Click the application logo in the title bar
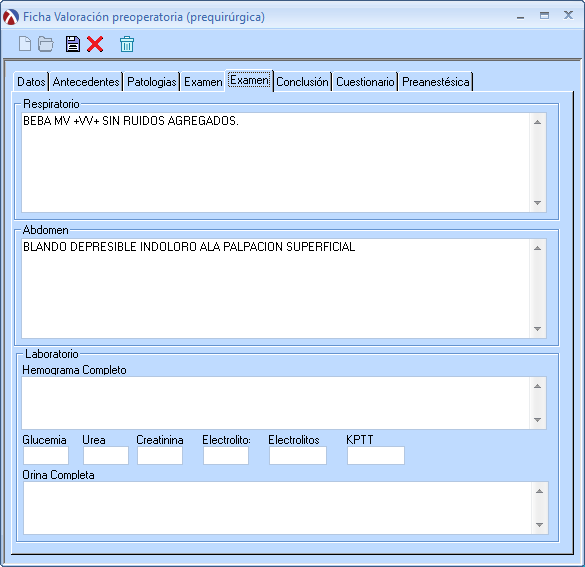This screenshot has width=585, height=567. point(10,17)
